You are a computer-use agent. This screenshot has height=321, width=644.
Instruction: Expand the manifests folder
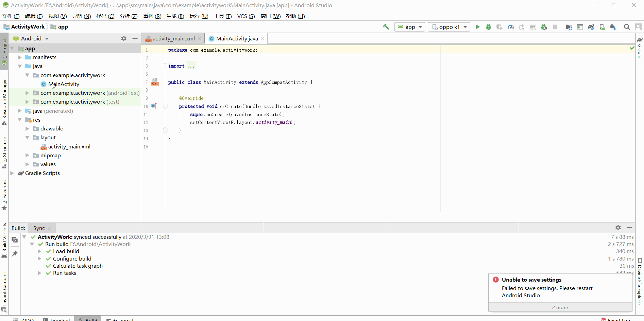pyautogui.click(x=20, y=57)
